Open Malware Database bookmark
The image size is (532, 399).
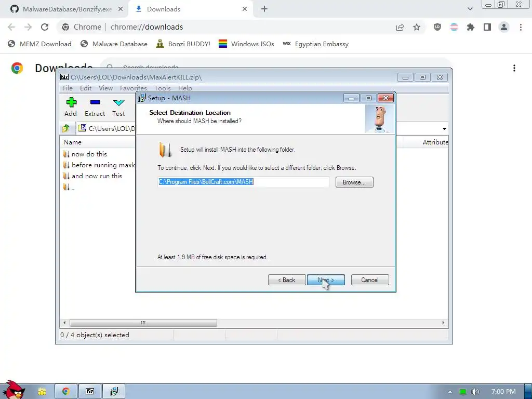(114, 44)
